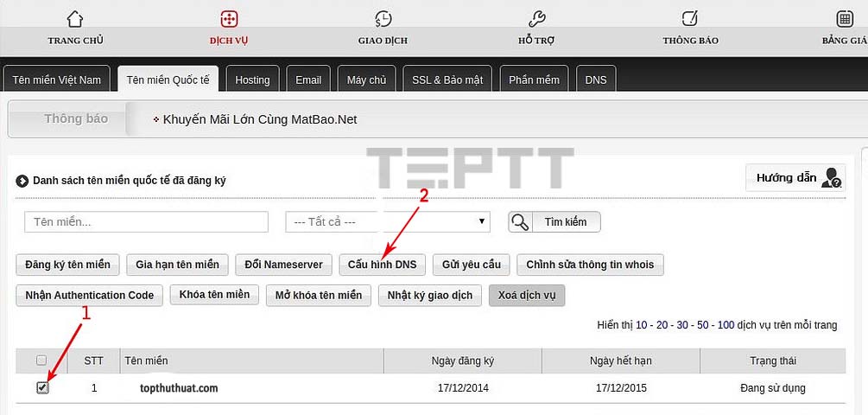Select the Tên miền Quốc tế tab

point(168,79)
